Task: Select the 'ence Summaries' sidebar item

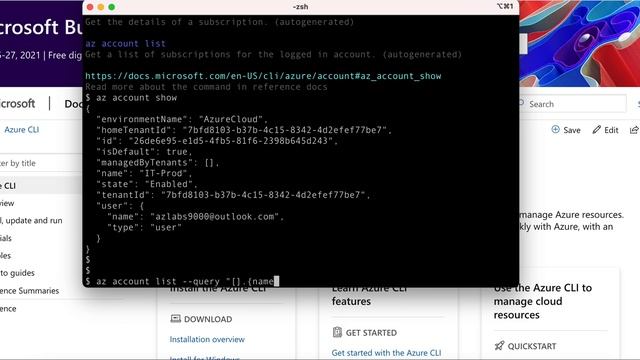Action: tap(29, 291)
